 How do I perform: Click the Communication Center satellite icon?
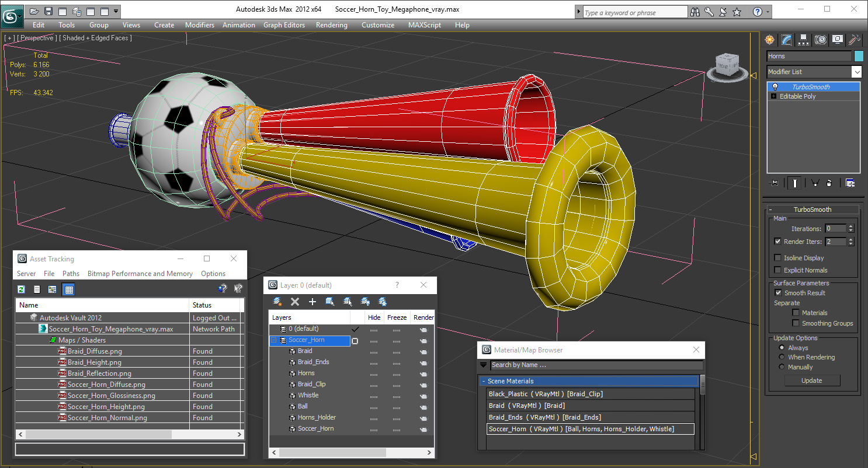[x=723, y=12]
